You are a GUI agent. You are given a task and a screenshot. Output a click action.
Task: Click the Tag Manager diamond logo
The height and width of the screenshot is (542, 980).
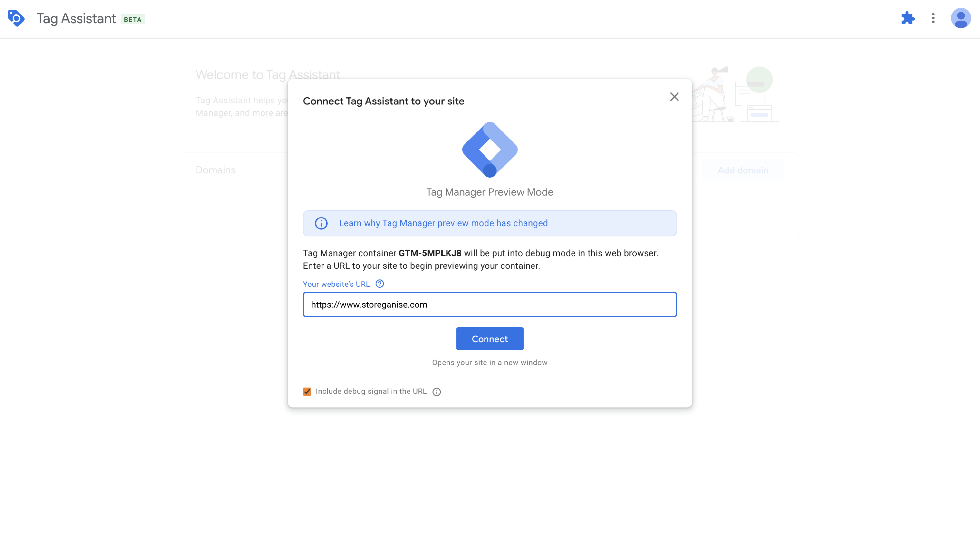[x=490, y=150]
